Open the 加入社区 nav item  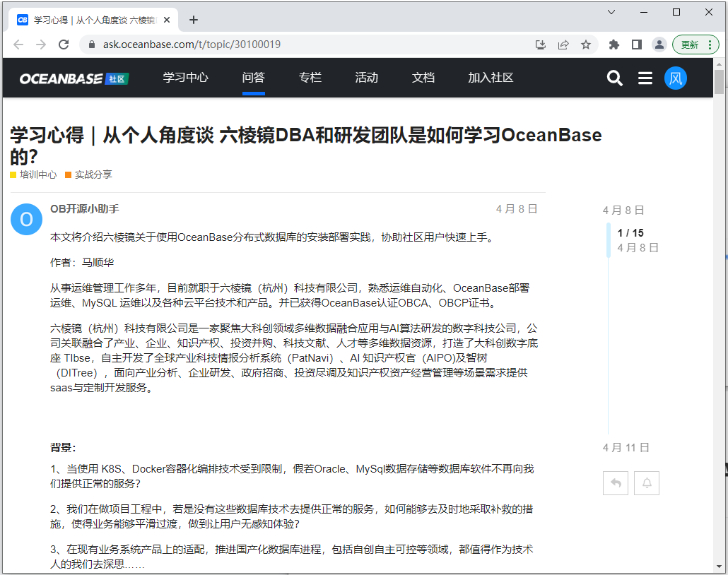click(491, 78)
